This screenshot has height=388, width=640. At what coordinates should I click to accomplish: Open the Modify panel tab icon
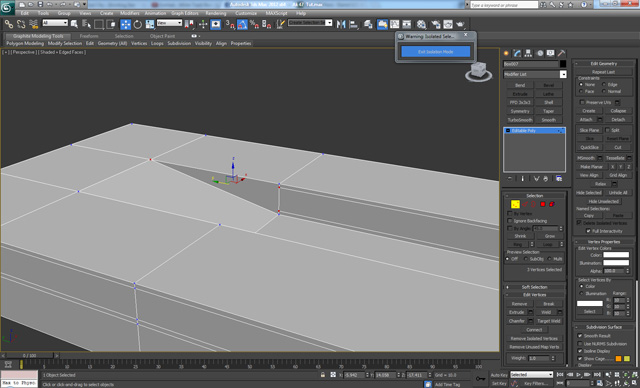[518, 53]
